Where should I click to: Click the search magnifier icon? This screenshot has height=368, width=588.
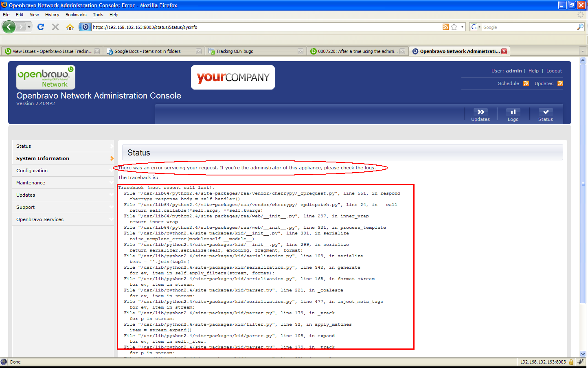580,27
